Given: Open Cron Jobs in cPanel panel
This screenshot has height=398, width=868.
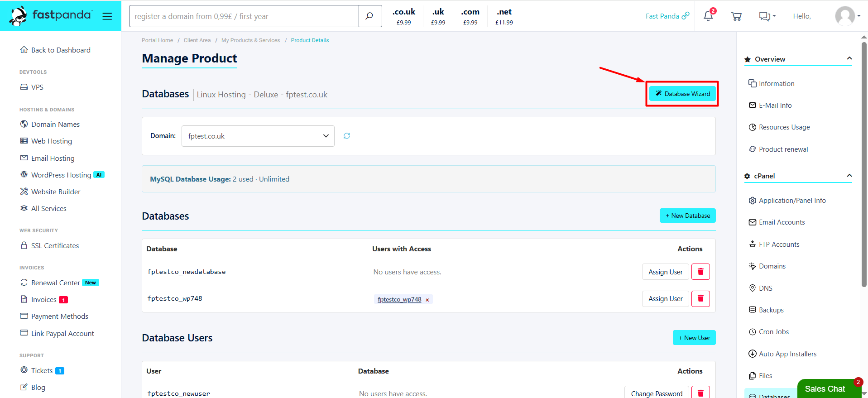Looking at the screenshot, I should 769,332.
